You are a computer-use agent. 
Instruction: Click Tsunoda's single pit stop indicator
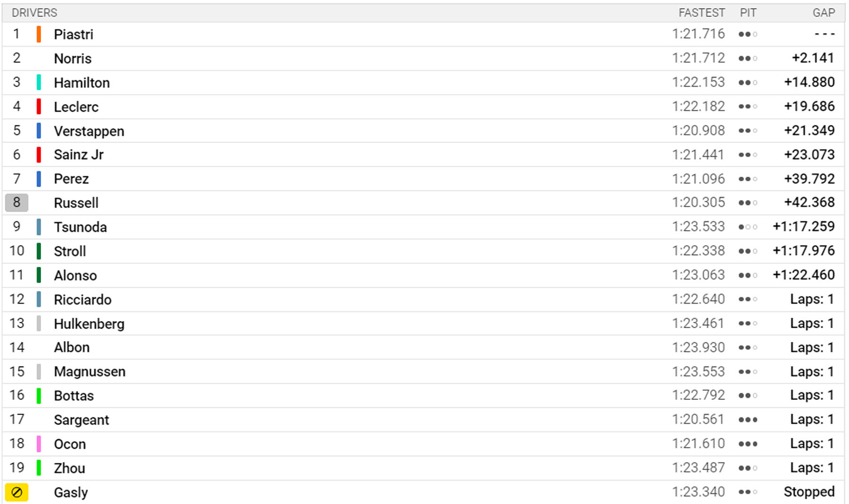[x=748, y=227]
